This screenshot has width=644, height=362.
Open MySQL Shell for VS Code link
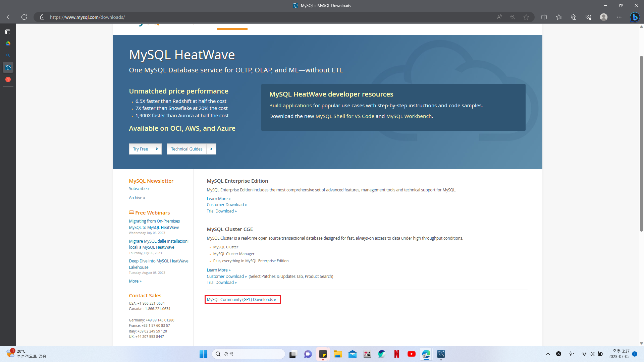tap(345, 116)
